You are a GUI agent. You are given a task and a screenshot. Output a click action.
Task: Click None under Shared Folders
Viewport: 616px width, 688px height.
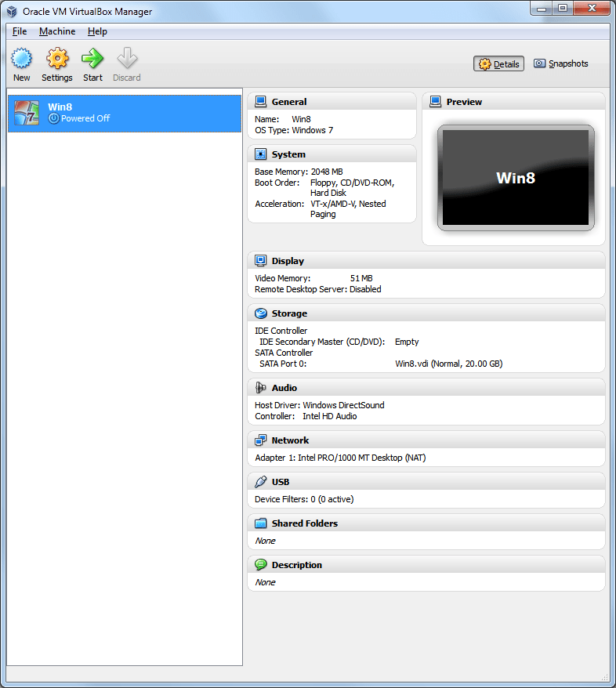click(x=266, y=541)
